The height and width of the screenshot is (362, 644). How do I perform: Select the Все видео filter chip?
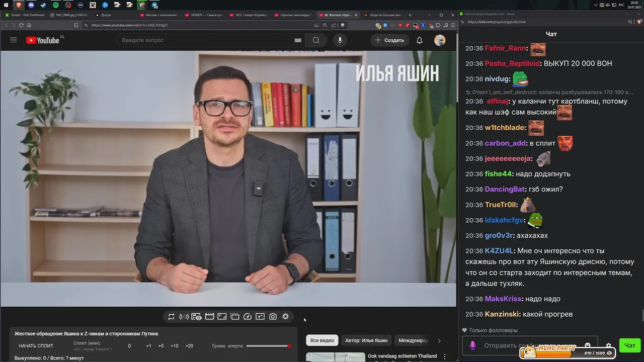point(322,340)
